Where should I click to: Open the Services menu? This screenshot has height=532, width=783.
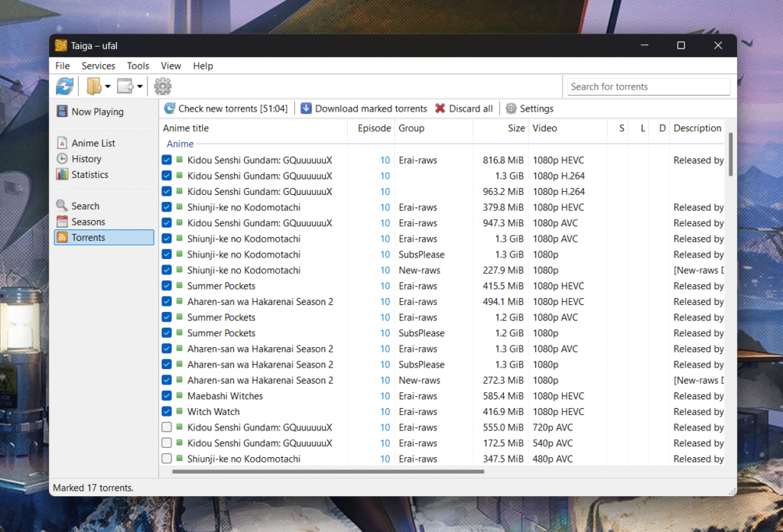coord(99,66)
